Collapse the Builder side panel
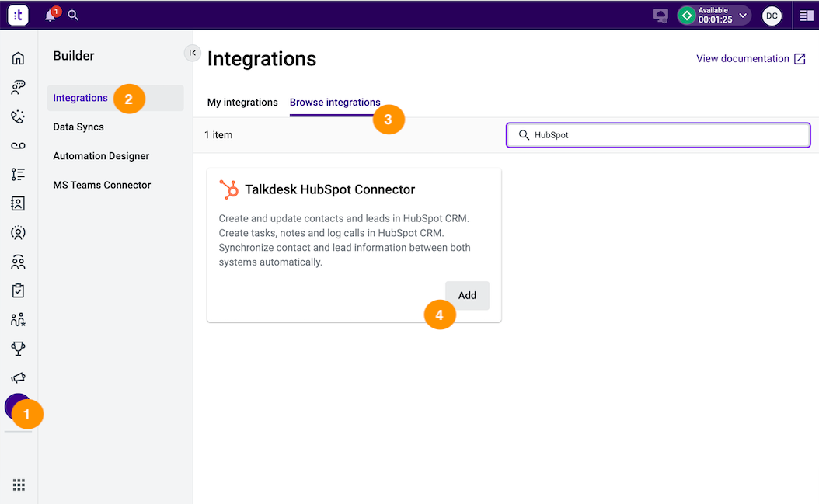The height and width of the screenshot is (504, 819). coord(192,53)
